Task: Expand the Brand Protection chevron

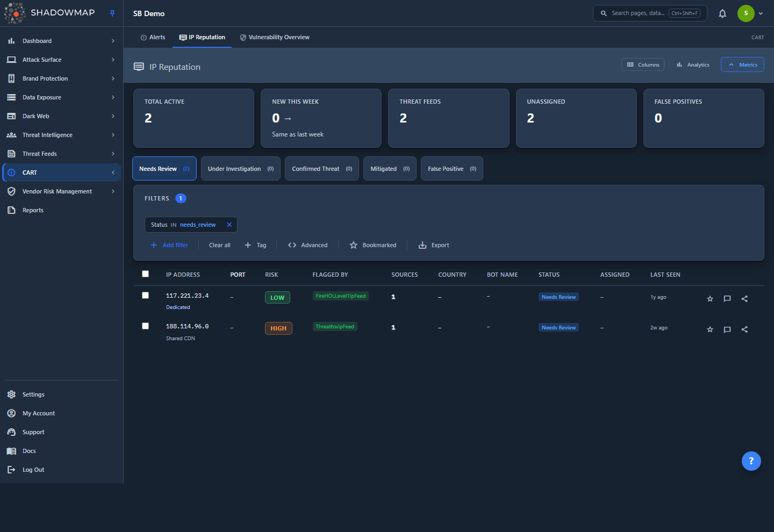Action: (x=113, y=78)
